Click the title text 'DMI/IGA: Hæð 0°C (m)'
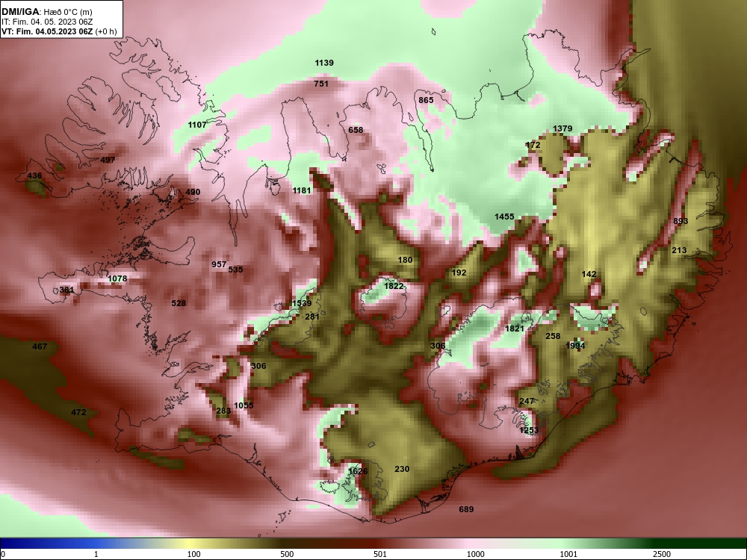The width and height of the screenshot is (747, 560). [46, 12]
